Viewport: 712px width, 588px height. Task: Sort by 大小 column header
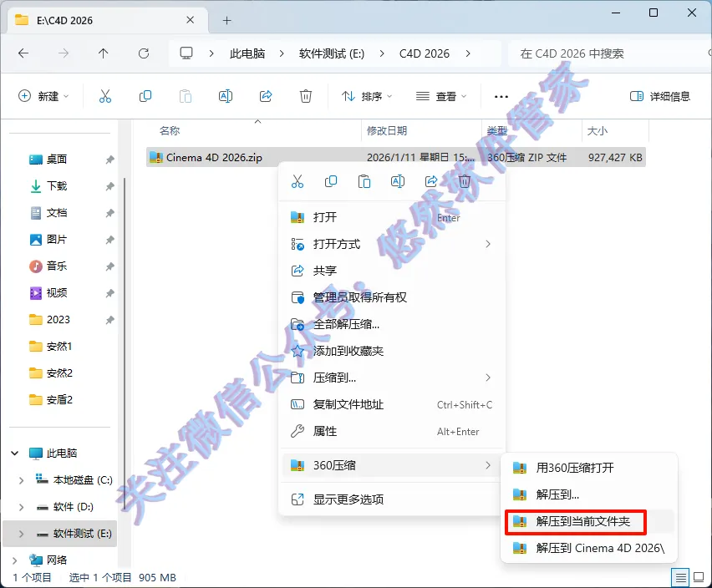pos(598,130)
